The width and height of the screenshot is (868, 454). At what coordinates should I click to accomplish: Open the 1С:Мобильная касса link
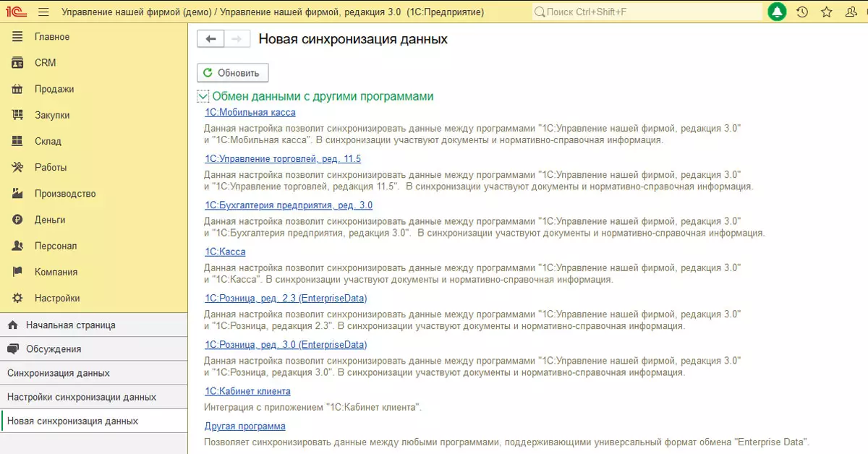coord(250,113)
